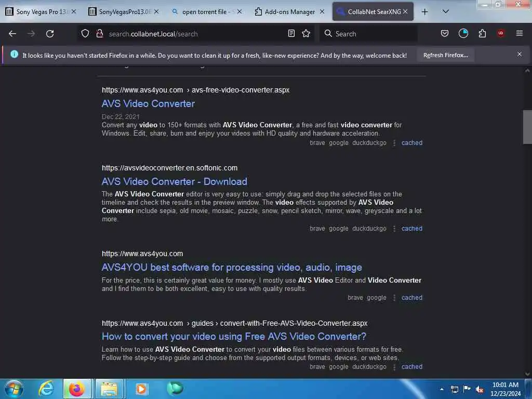The image size is (532, 399).
Task: Click the Firefox taskbar icon
Action: 77,389
